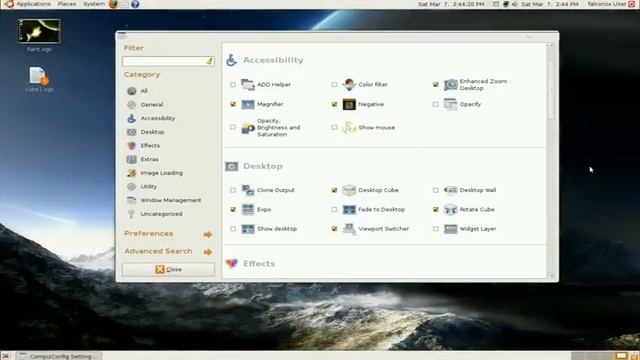The height and width of the screenshot is (360, 640).
Task: Click the CompizConfig Settings taskbar button
Action: (58, 356)
